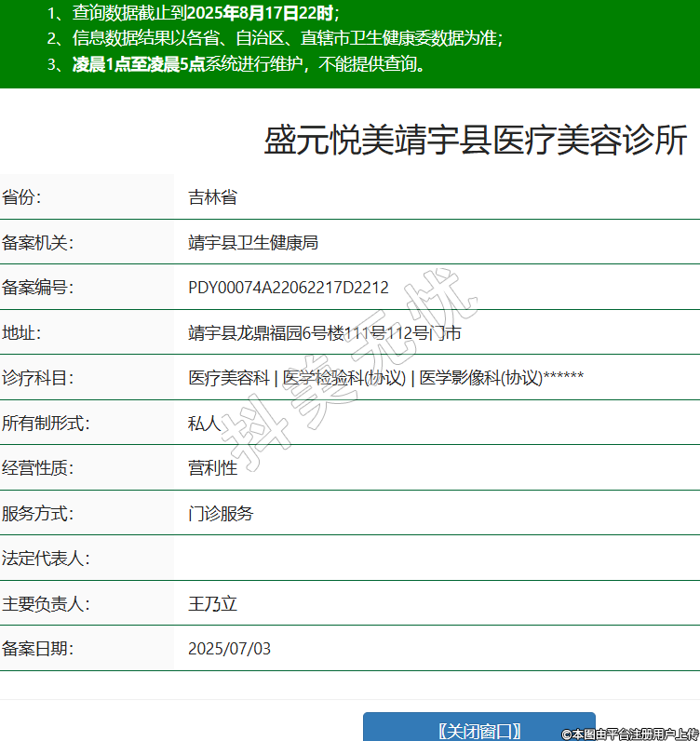Screen dimensions: 700x741
Task: Click the 备案编号 row label
Action: 38,288
